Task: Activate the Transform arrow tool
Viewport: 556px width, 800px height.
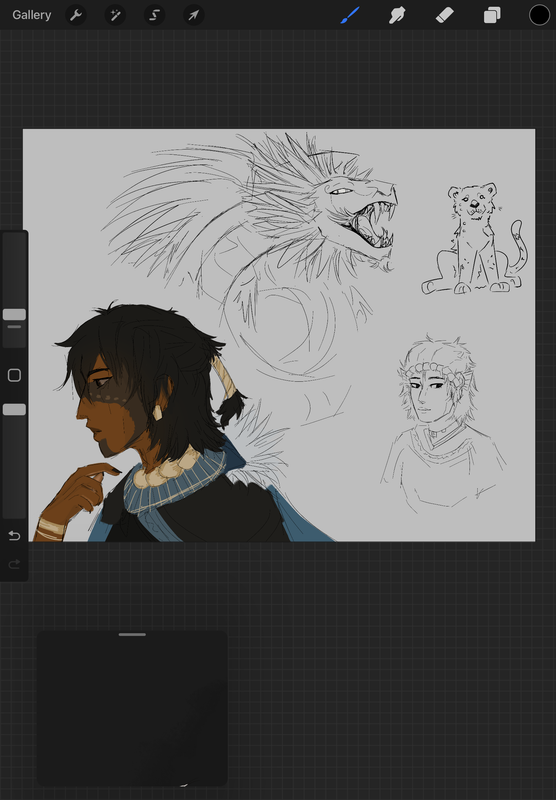Action: coord(194,15)
